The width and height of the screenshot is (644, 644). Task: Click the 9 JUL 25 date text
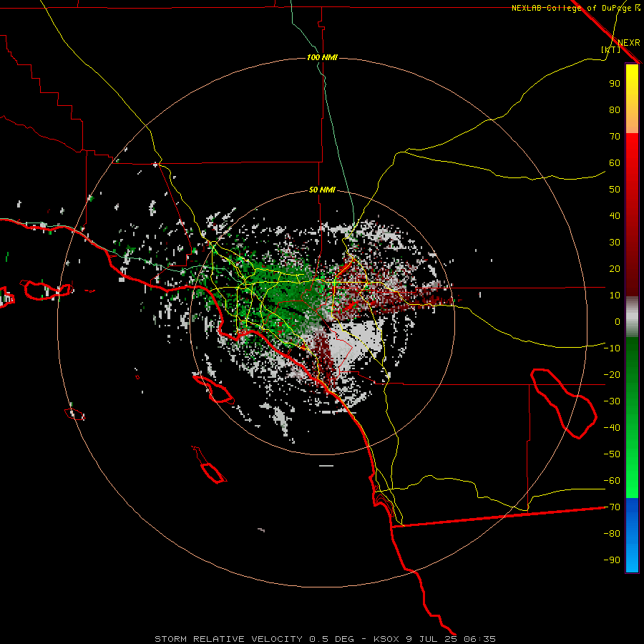pos(431,639)
